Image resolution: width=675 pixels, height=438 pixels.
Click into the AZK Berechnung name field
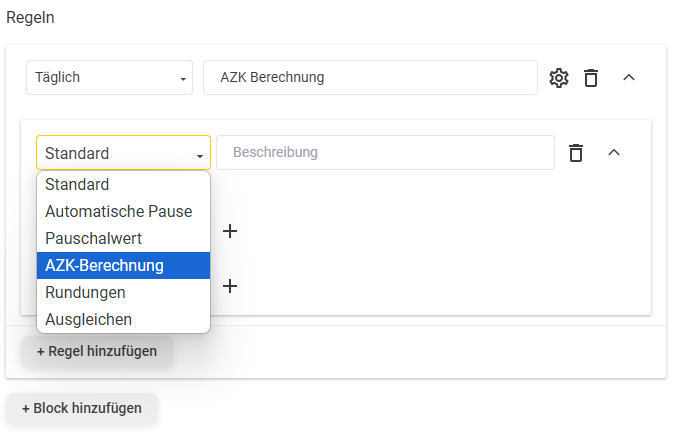[370, 78]
